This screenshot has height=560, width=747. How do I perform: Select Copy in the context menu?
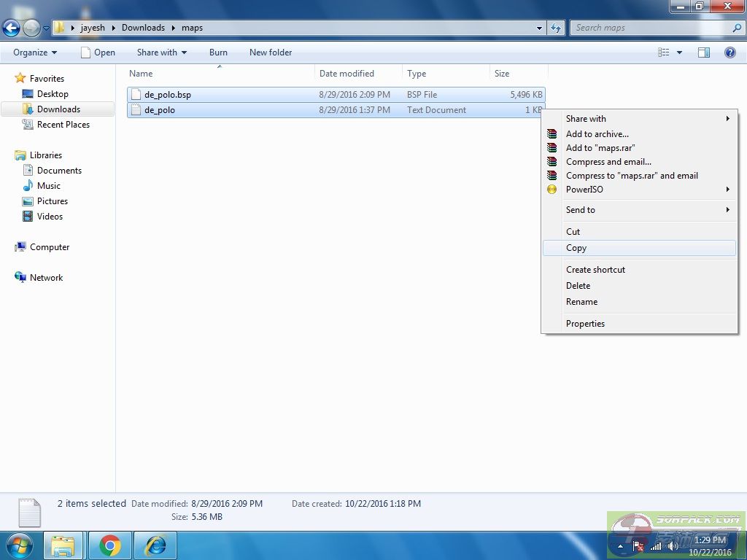pyautogui.click(x=576, y=248)
